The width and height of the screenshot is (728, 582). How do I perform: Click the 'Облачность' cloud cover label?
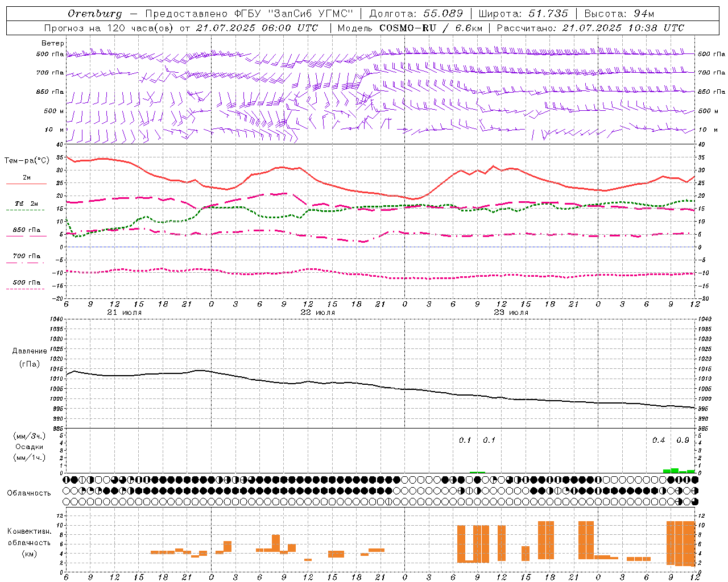29,493
